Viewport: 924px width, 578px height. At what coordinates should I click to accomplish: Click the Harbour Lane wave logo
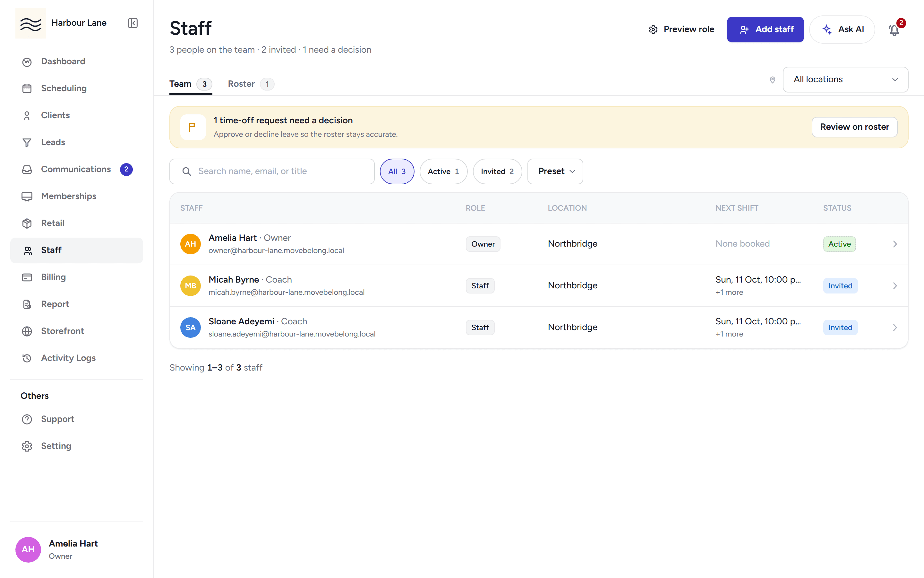coord(30,23)
